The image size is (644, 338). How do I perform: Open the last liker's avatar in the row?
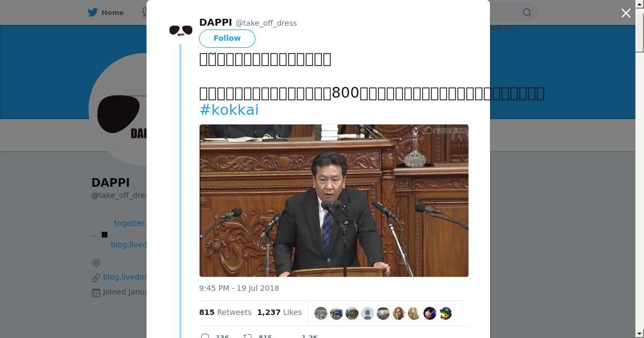(445, 313)
